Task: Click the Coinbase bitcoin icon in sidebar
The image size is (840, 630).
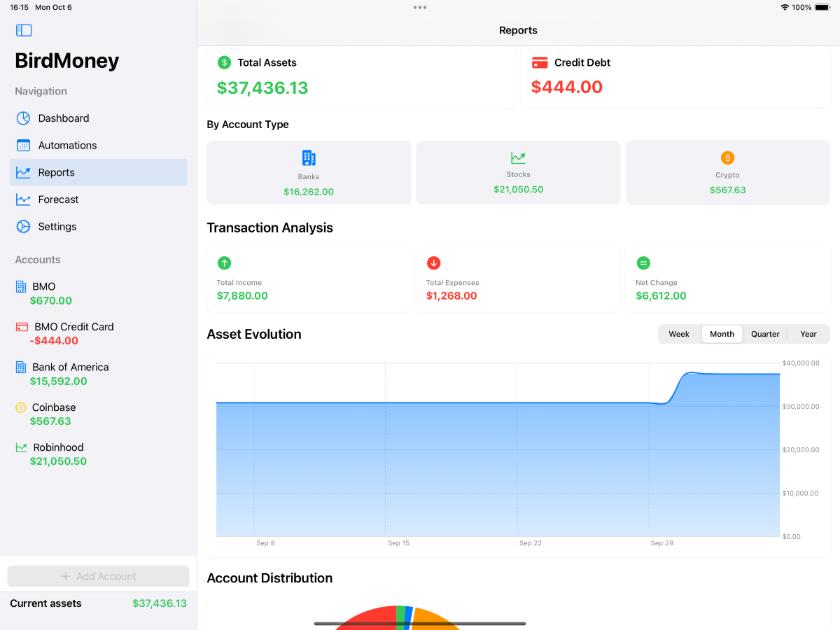Action: (x=21, y=407)
